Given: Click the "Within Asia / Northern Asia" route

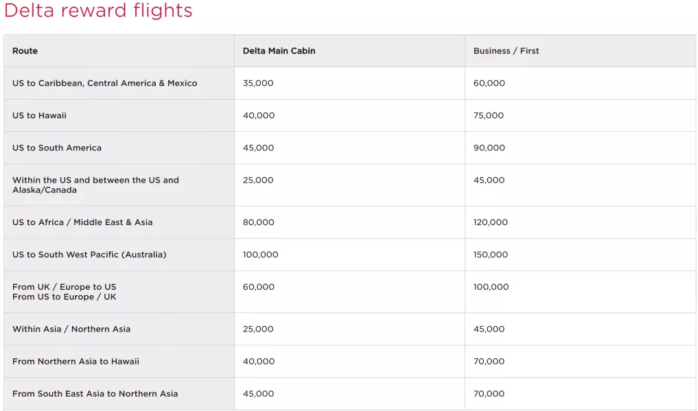Looking at the screenshot, I should click(x=71, y=329).
